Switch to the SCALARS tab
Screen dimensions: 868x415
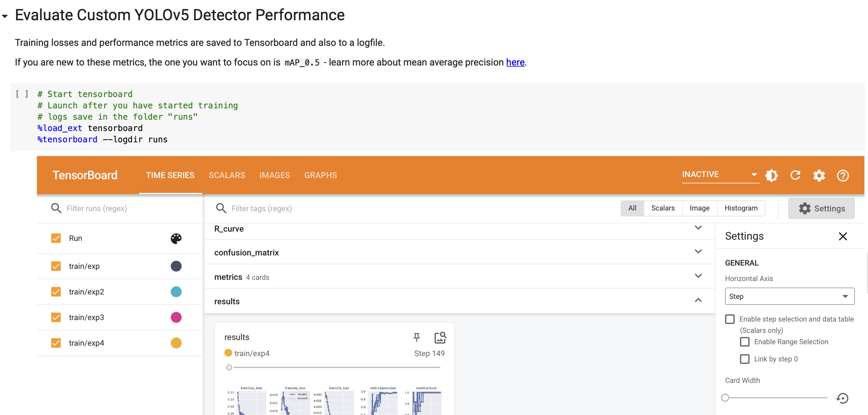point(227,175)
